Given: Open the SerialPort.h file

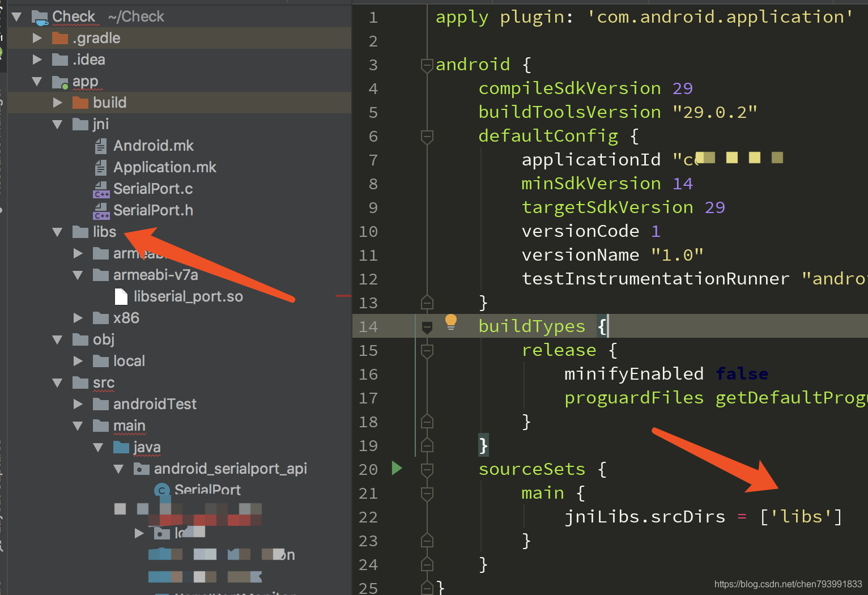Looking at the screenshot, I should [154, 211].
